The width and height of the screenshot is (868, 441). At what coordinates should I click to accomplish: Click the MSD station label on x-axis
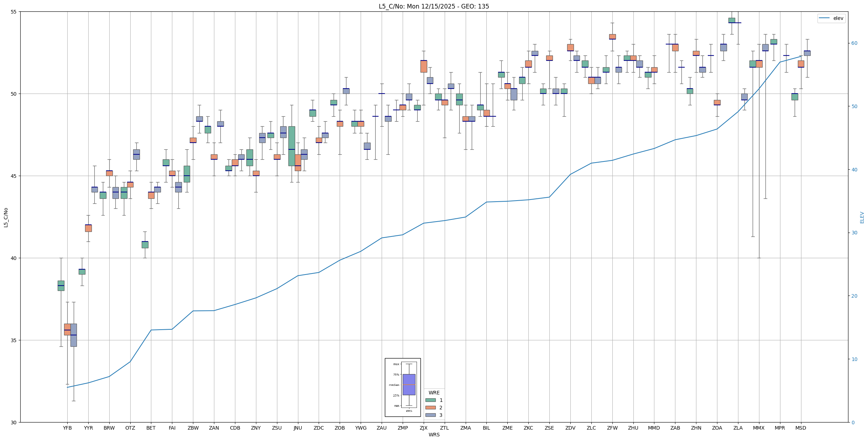(x=801, y=428)
